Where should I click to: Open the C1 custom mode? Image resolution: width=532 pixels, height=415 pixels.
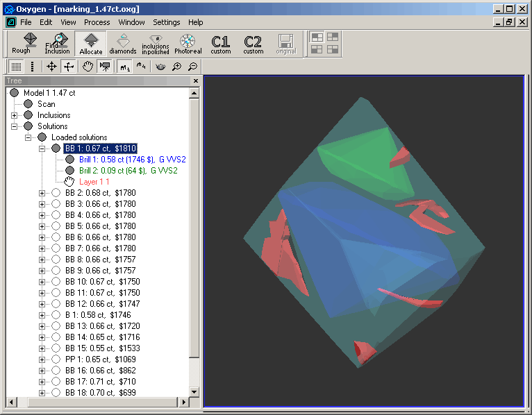tap(221, 44)
